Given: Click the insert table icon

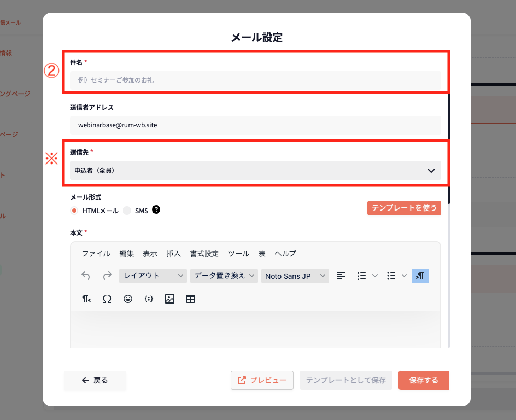Looking at the screenshot, I should pos(191,299).
